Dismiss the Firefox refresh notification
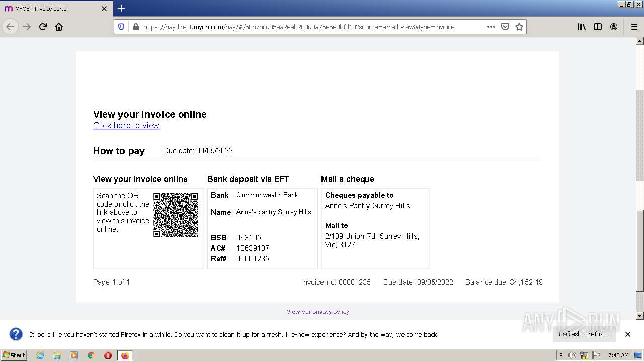Screen dimensions: 644x362 (628, 334)
